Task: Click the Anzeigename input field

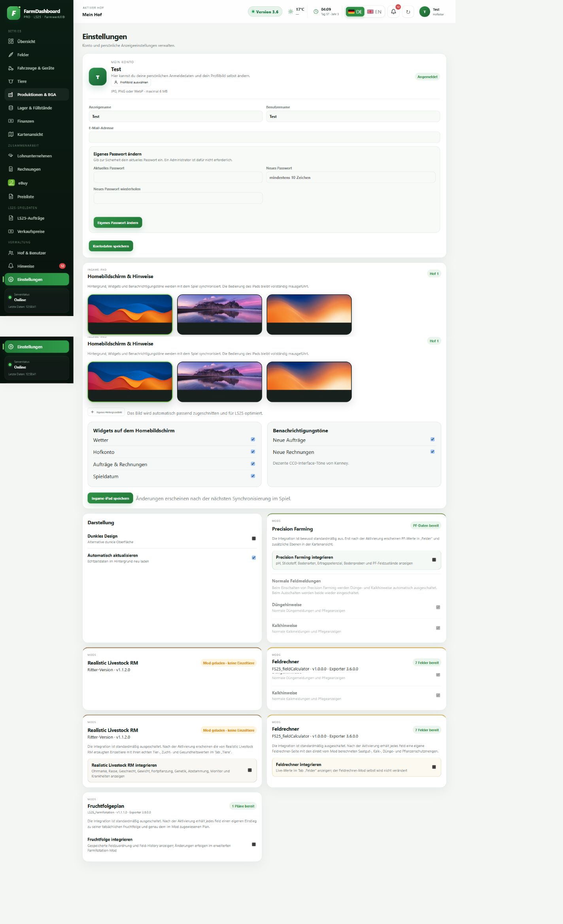Action: tap(176, 117)
